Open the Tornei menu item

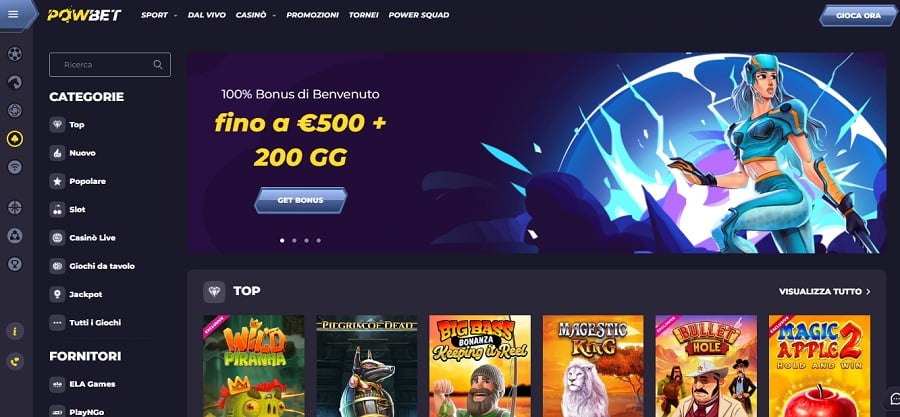tap(363, 15)
